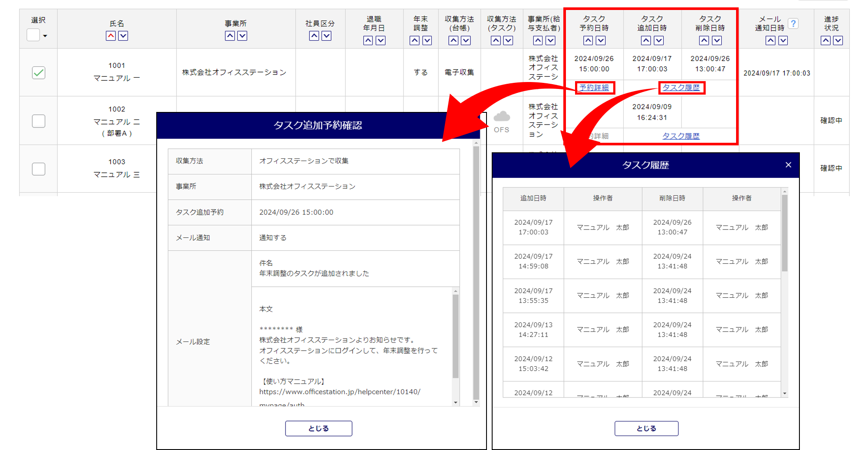Sort 収集方法(台帳) ascending
Viewport: 868px width, 450px height.
pos(454,40)
